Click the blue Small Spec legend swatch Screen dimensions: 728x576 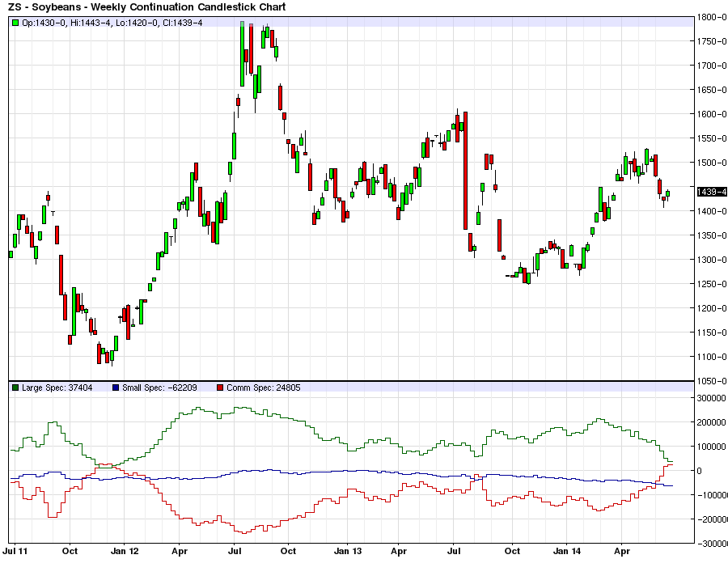point(116,388)
